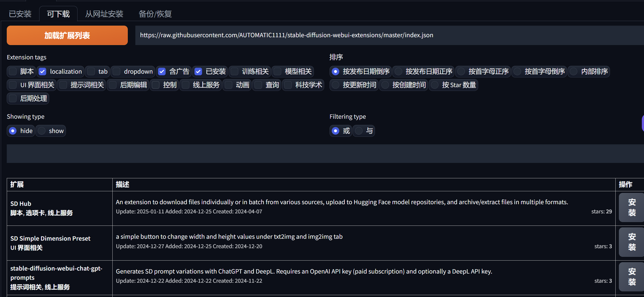Choose 按首字母正序 sorting
This screenshot has height=297, width=644.
(x=461, y=71)
